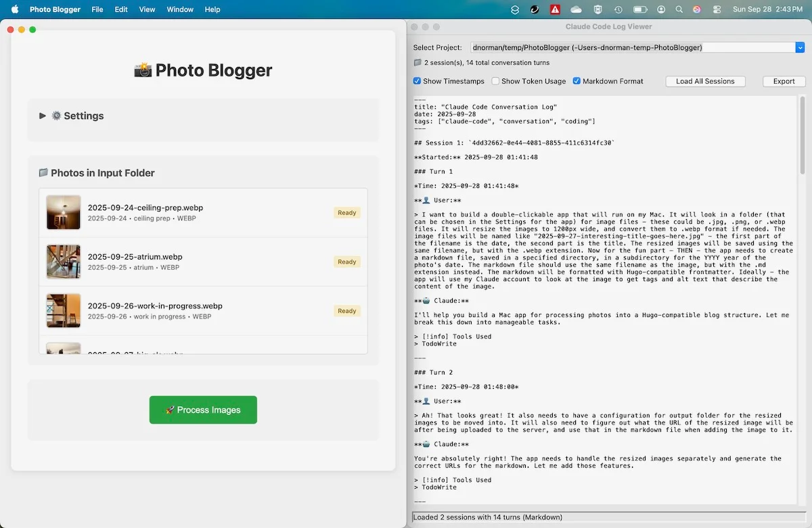812x528 pixels.
Task: Uncheck the Markdown Format option
Action: point(577,80)
